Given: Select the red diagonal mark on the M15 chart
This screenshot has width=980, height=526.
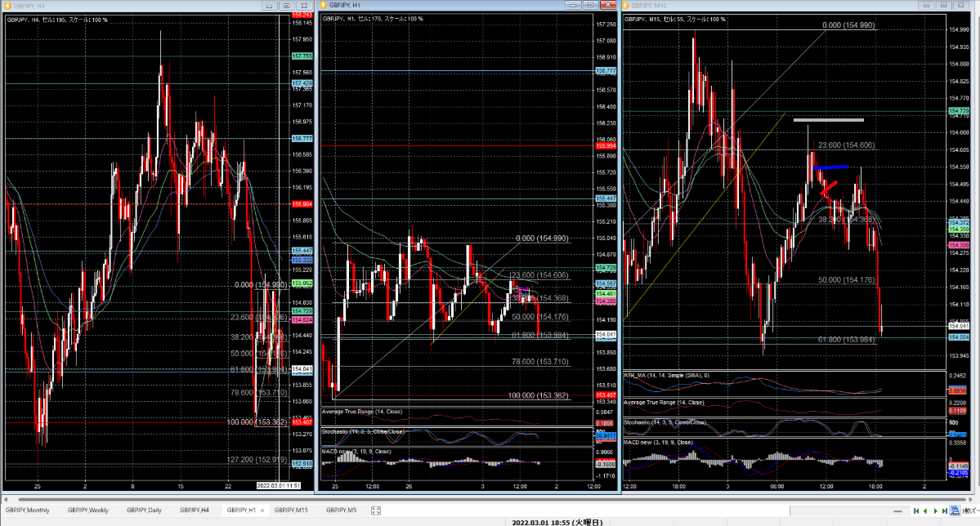Looking at the screenshot, I should coord(829,188).
